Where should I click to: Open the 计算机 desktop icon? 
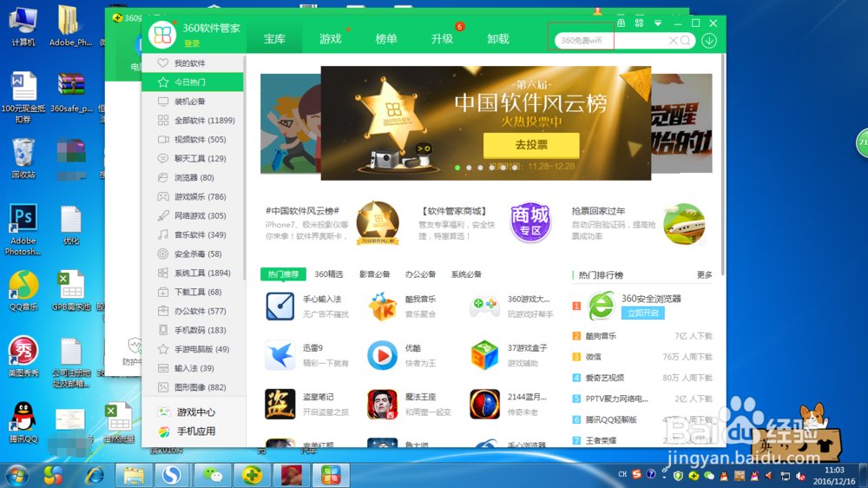pos(23,26)
